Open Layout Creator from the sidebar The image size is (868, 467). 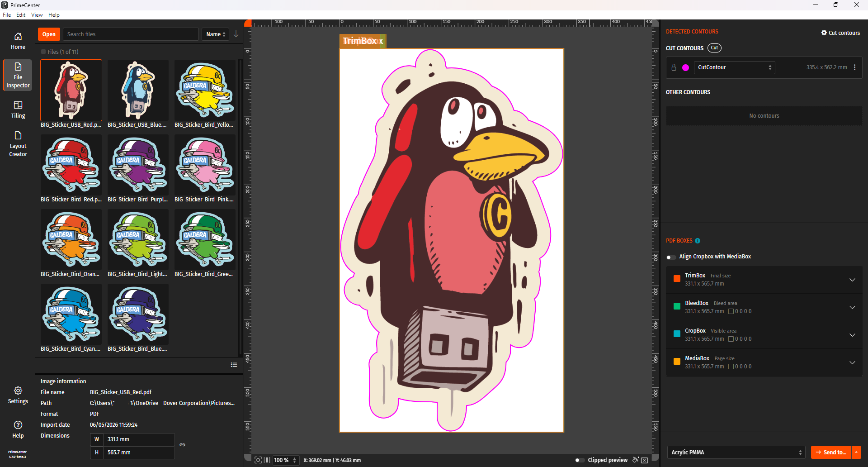(x=18, y=144)
